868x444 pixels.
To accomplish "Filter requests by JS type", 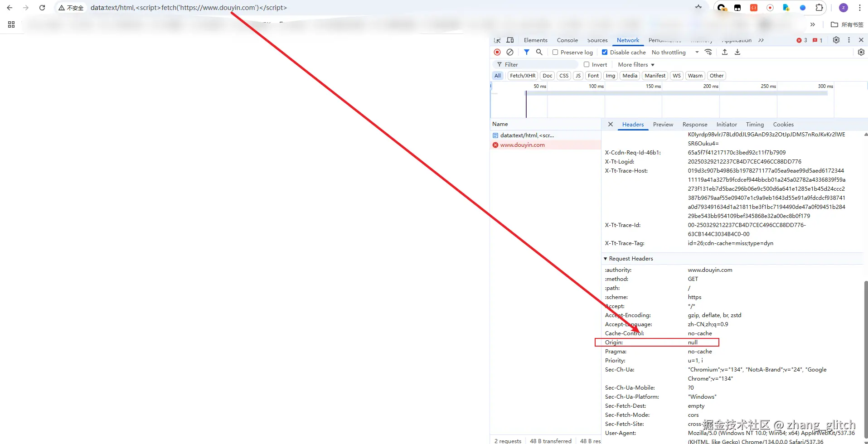I will pos(578,76).
